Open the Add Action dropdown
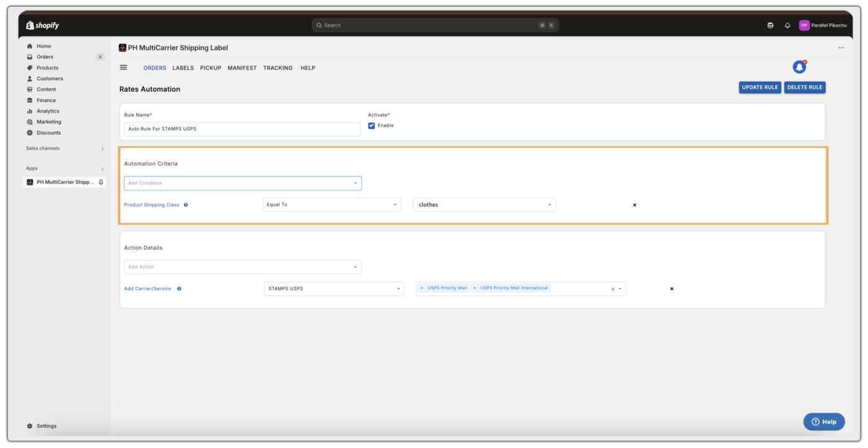 [242, 267]
